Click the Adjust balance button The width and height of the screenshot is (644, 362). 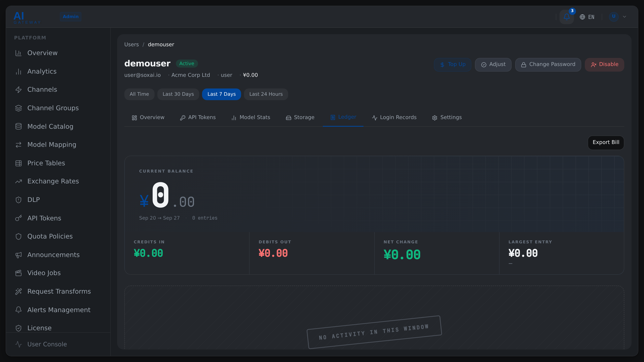493,65
